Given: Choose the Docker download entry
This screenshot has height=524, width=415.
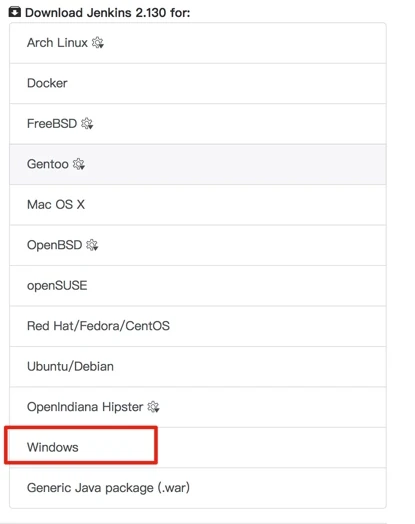Looking at the screenshot, I should (x=198, y=83).
